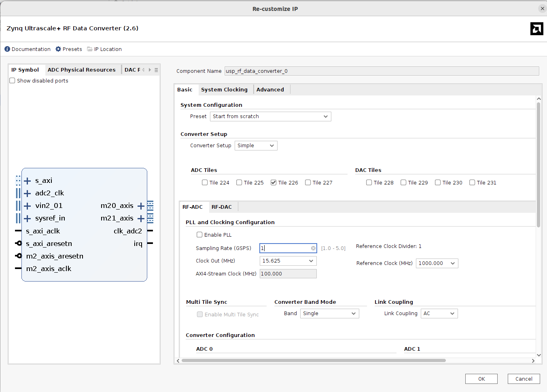The image size is (547, 392).
Task: Open the Presets gear icon
Action: 58,49
